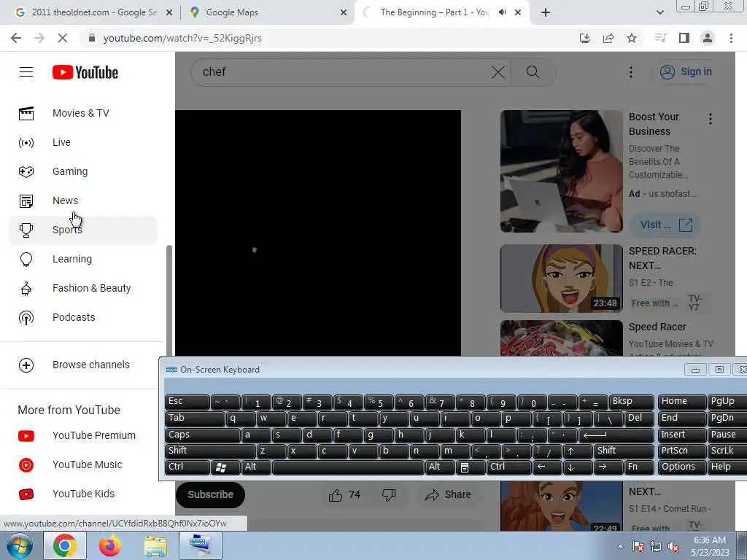This screenshot has width=747, height=560.
Task: Toggle ScrLk on On-Screen Keyboard
Action: point(727,451)
